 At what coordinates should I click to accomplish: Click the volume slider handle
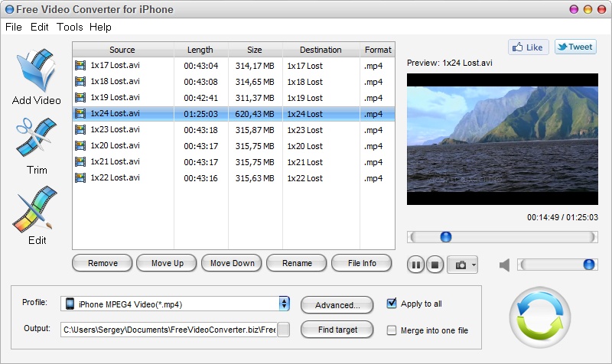click(588, 265)
